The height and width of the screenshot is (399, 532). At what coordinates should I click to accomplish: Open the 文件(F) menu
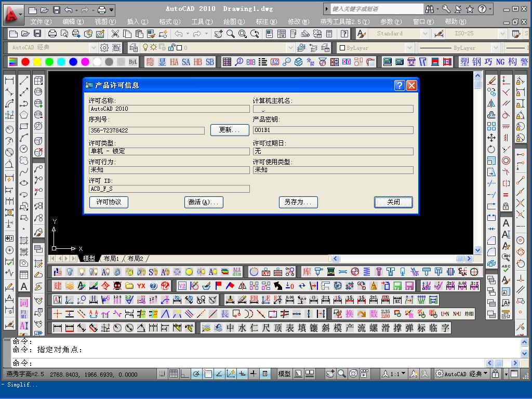[41, 22]
